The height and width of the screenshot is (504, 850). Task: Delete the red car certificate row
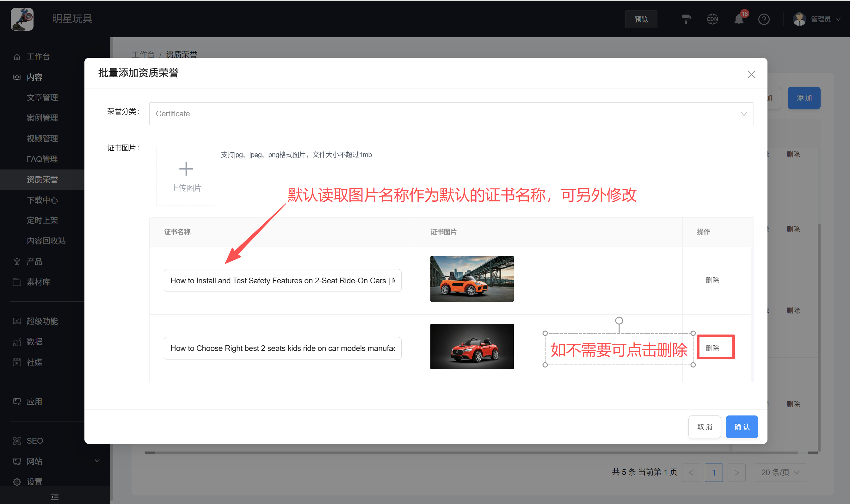[712, 348]
